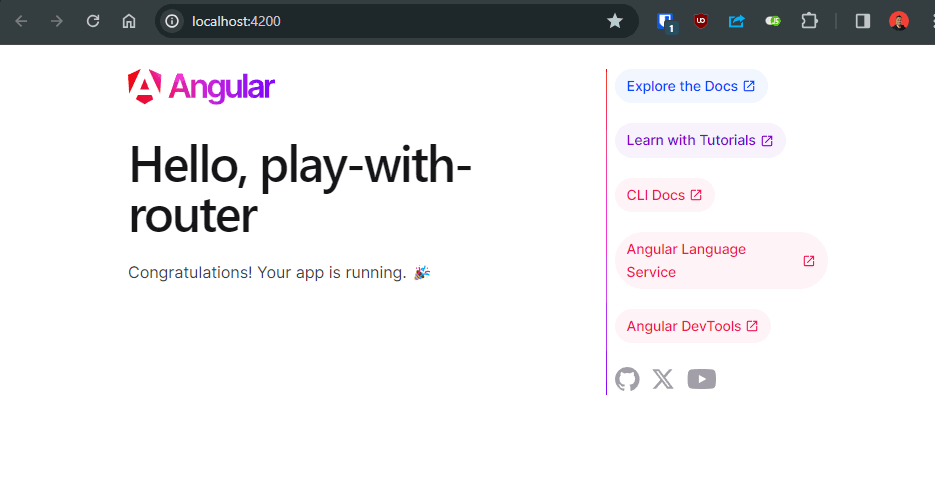This screenshot has height=502, width=935.
Task: Open the Angular DevTools link
Action: click(x=692, y=326)
